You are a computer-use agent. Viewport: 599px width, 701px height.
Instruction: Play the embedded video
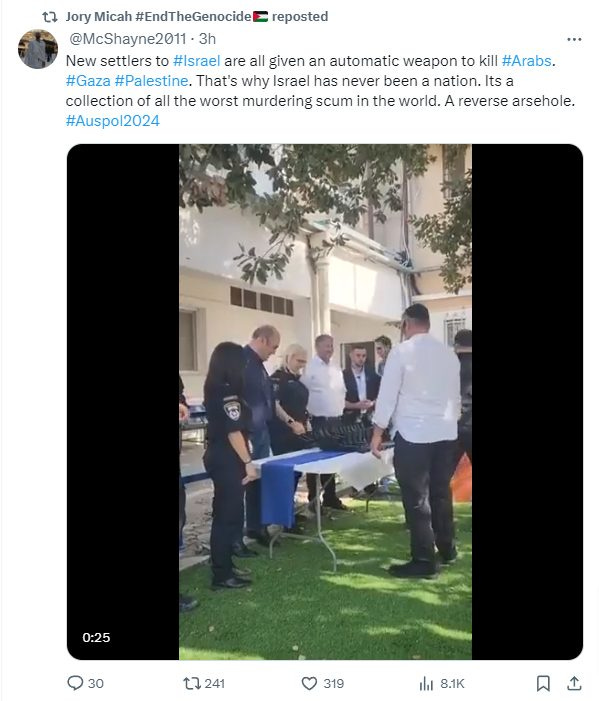325,401
